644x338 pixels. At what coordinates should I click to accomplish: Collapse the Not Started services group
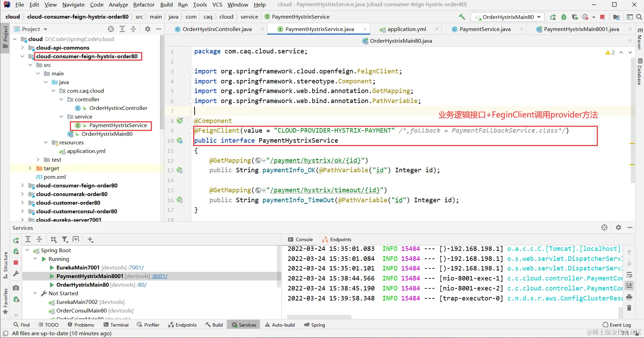(35, 293)
